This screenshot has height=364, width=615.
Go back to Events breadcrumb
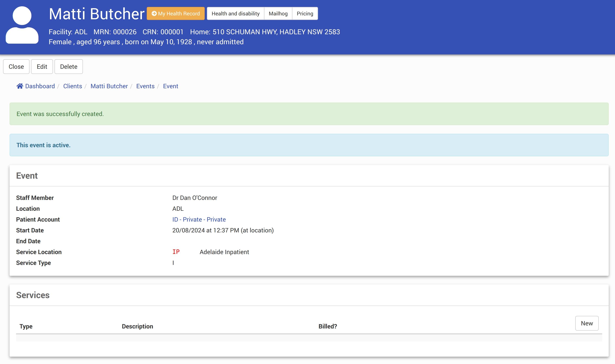[145, 86]
